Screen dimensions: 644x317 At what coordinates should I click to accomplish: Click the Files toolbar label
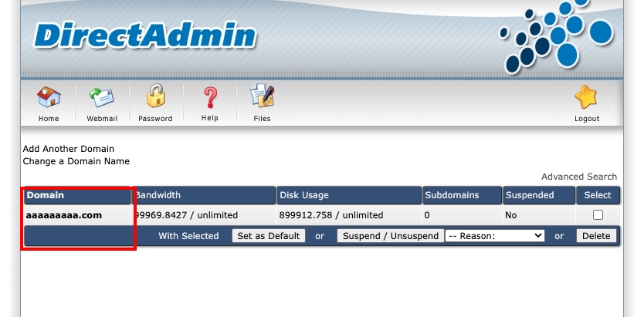click(x=262, y=119)
